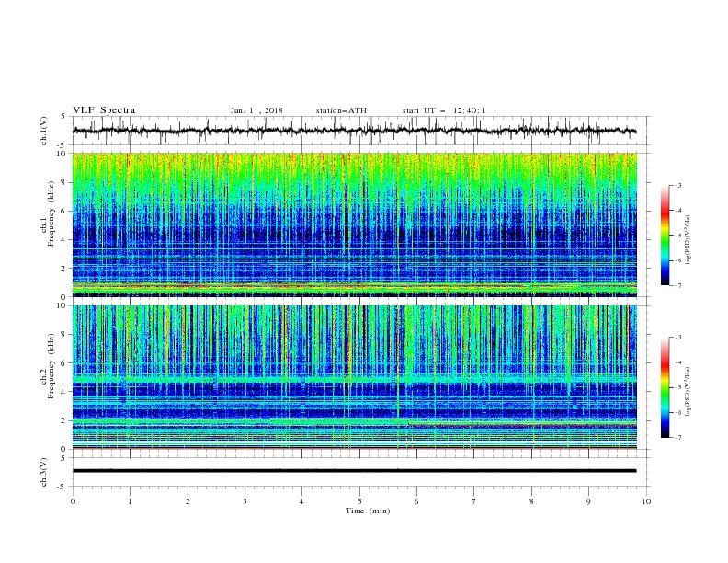Click the "8" tick on the time axis
Screen dimensions: 728x563
[x=531, y=501]
